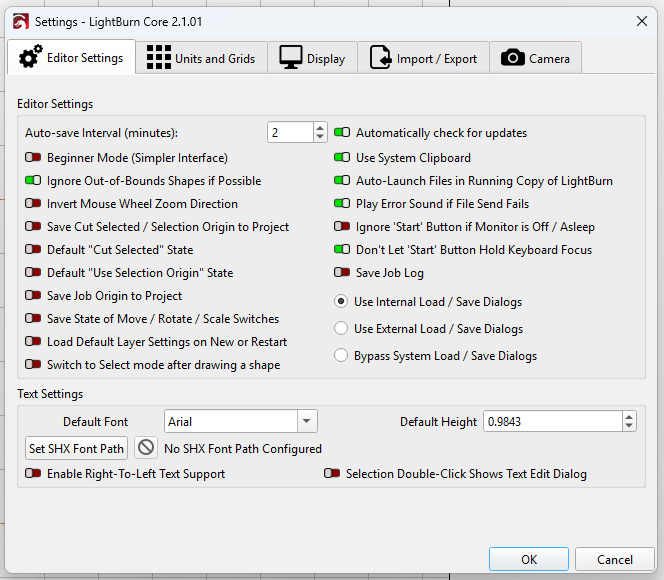Viewport: 664px width, 580px height.
Task: Toggle Default "Cut Selected" State
Action: (33, 249)
